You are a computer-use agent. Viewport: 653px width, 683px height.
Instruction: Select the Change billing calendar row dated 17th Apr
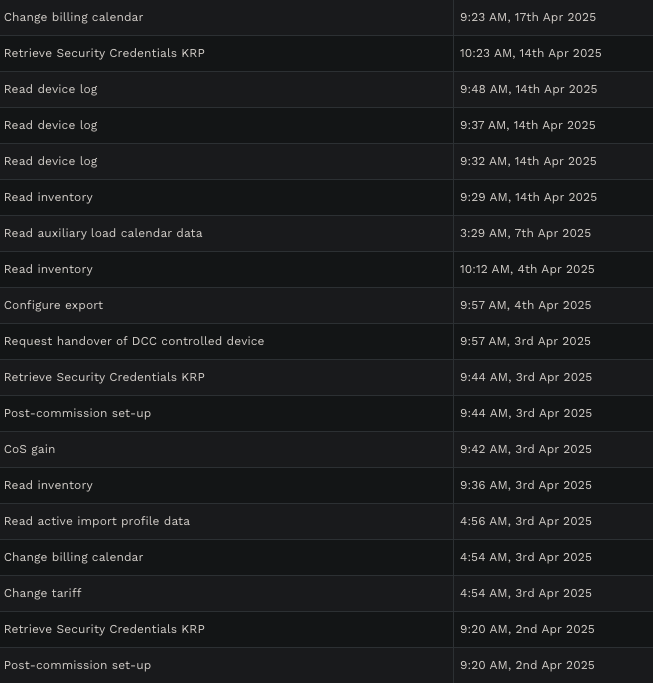326,17
